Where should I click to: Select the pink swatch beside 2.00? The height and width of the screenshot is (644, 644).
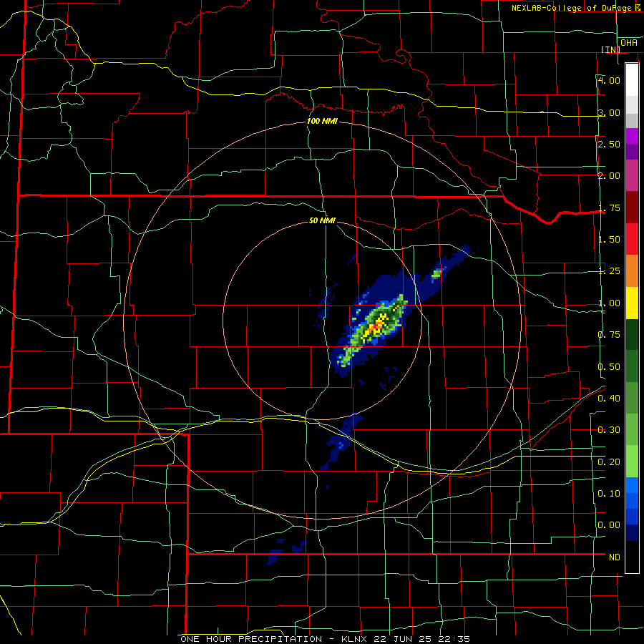(x=632, y=175)
